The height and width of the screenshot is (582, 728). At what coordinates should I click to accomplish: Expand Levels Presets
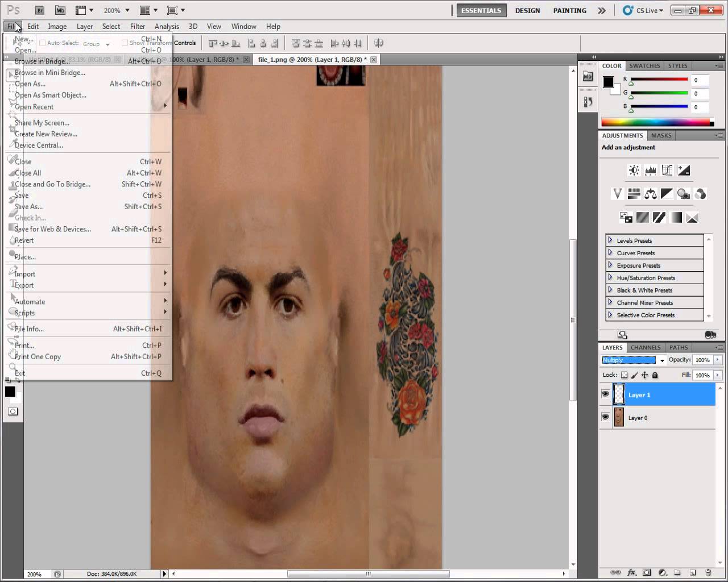610,240
